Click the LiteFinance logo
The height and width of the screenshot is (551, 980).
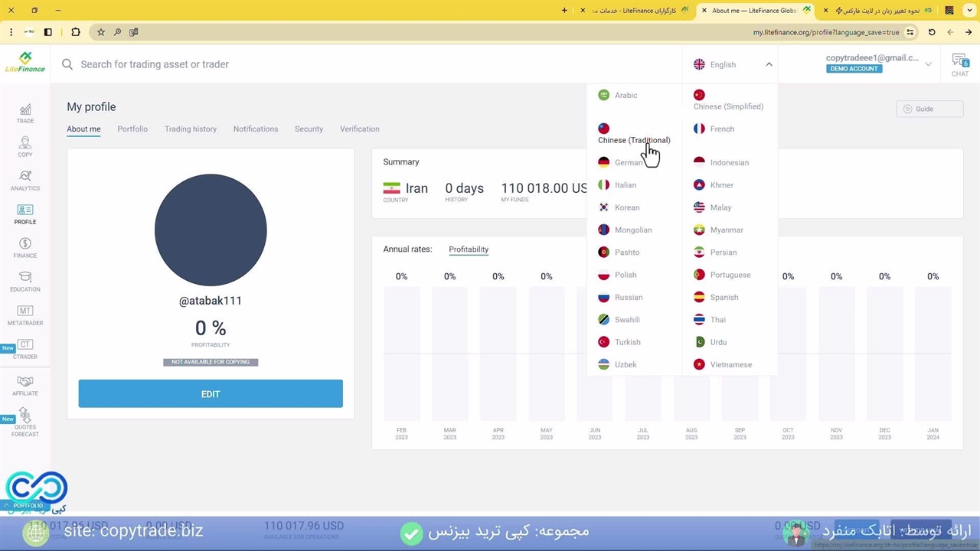pyautogui.click(x=25, y=63)
